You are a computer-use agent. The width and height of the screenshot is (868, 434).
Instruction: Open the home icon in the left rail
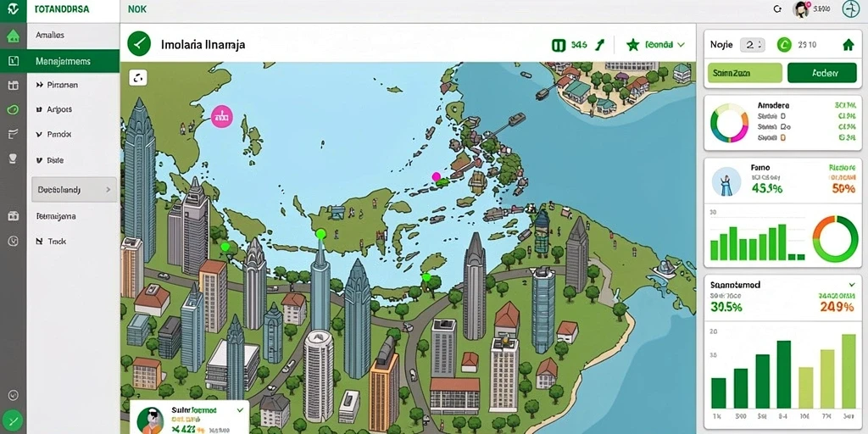[14, 36]
